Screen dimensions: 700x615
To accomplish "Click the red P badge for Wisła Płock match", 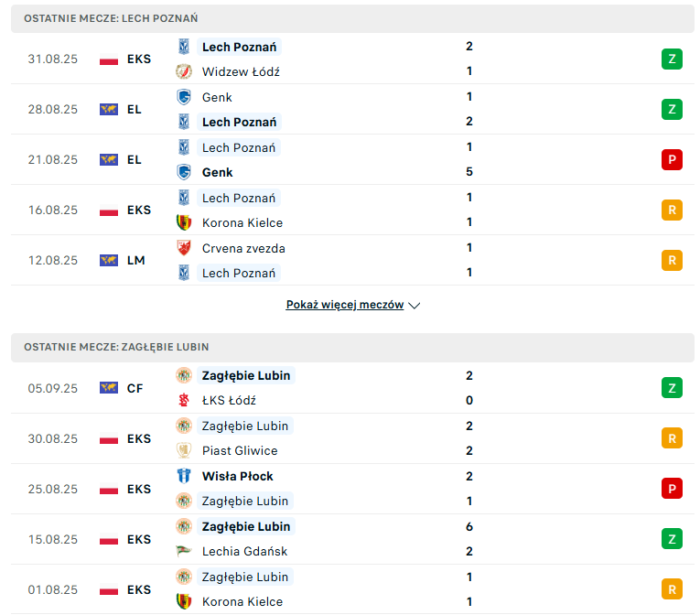I will [672, 489].
